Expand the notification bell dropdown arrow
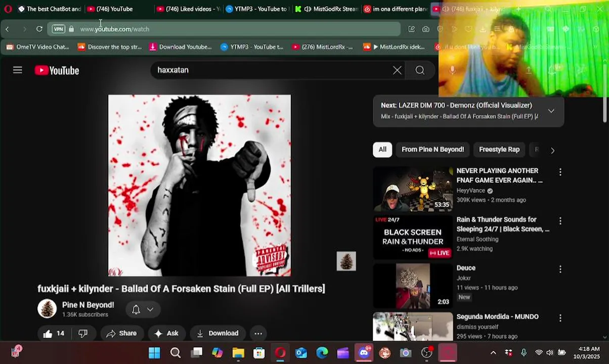This screenshot has width=609, height=364. click(150, 309)
